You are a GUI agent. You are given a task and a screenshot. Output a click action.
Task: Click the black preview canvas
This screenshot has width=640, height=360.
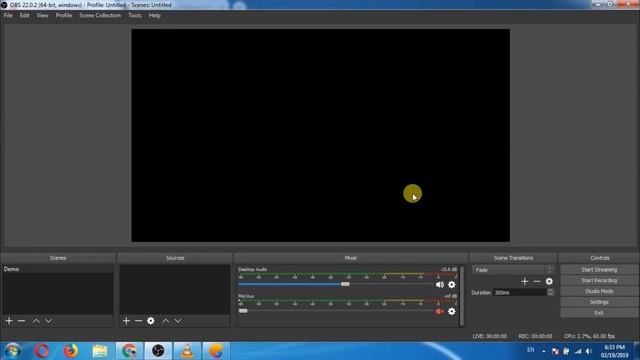coord(320,135)
